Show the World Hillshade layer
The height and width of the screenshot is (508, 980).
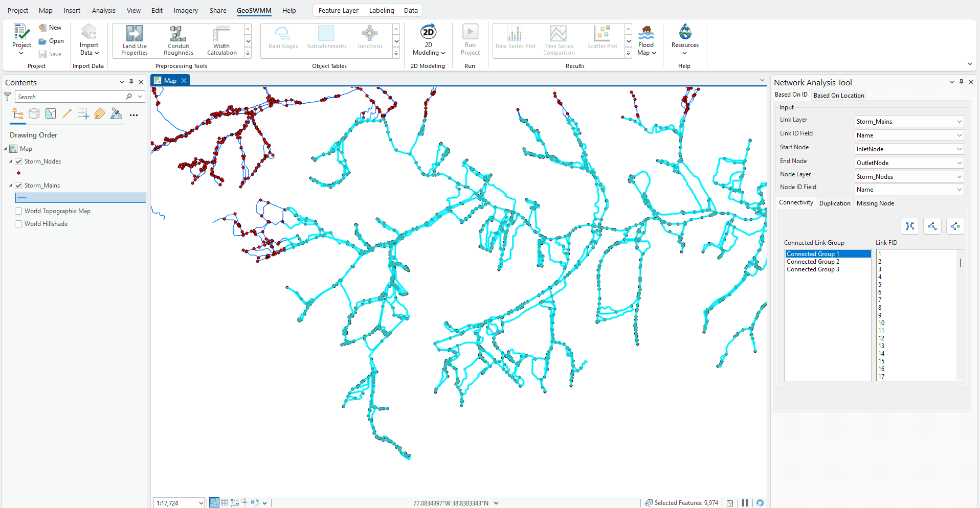[18, 223]
